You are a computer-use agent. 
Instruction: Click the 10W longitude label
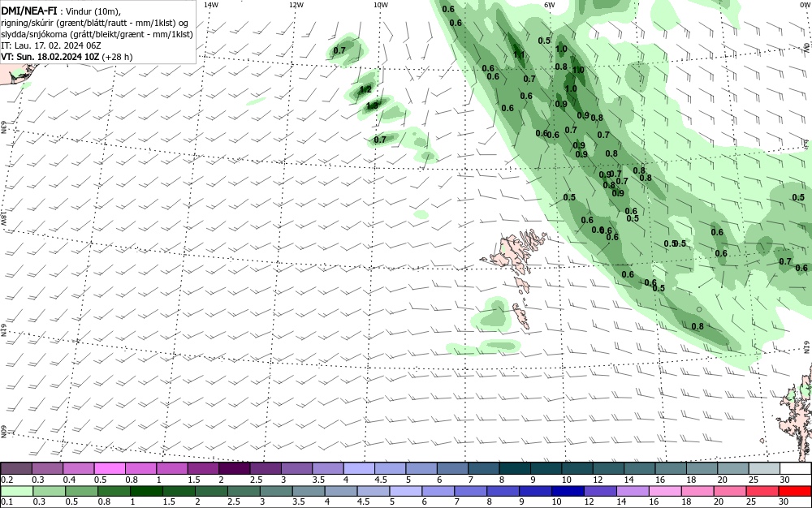(x=381, y=5)
